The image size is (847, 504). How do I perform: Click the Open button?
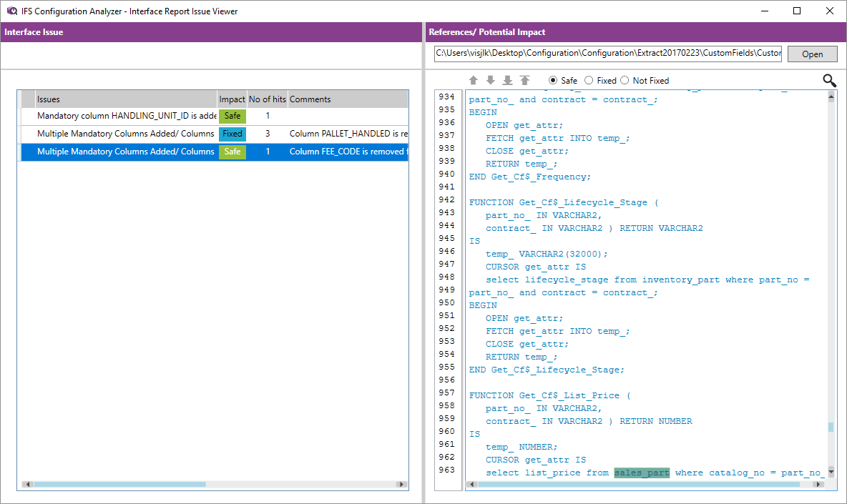coord(812,54)
